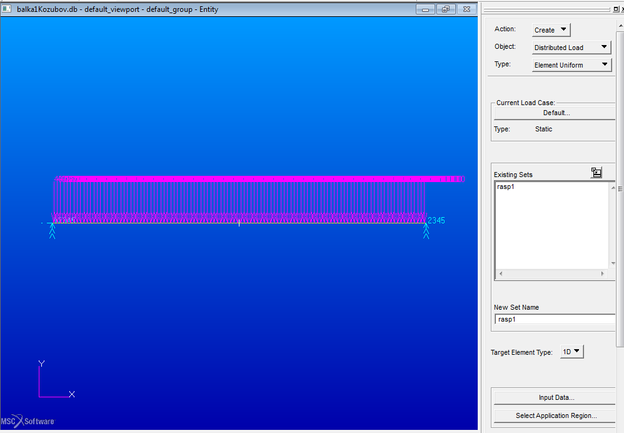Select rasp1 in Existing Sets list
Image resolution: width=624 pixels, height=433 pixels.
pos(505,187)
